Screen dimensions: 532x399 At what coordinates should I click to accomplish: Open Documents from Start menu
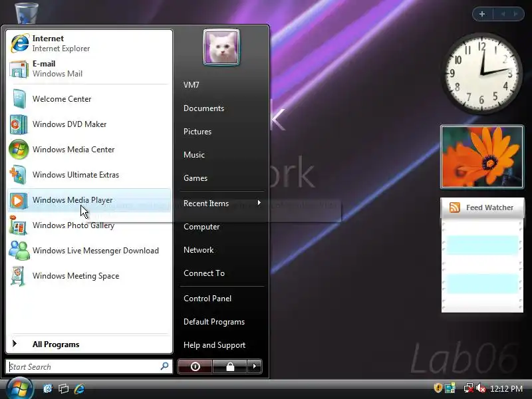pyautogui.click(x=203, y=108)
